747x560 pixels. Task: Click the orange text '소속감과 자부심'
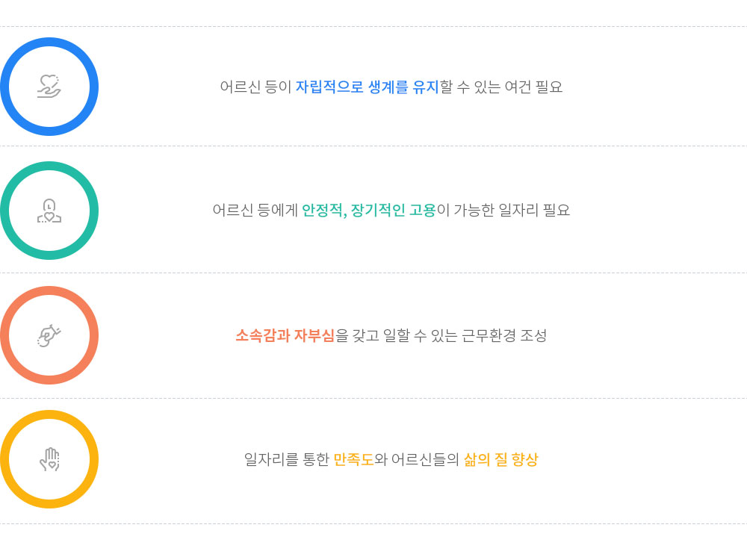(285, 335)
